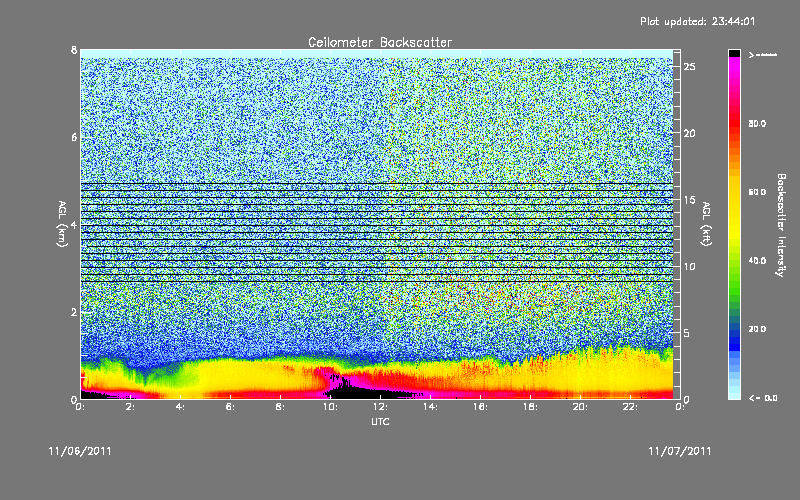Click the 20: hour label on the time axis

pyautogui.click(x=581, y=407)
